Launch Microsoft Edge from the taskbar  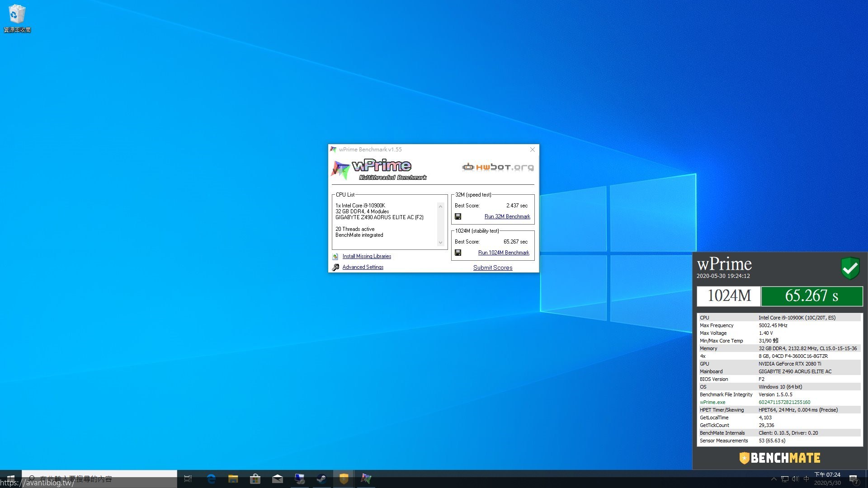click(211, 479)
